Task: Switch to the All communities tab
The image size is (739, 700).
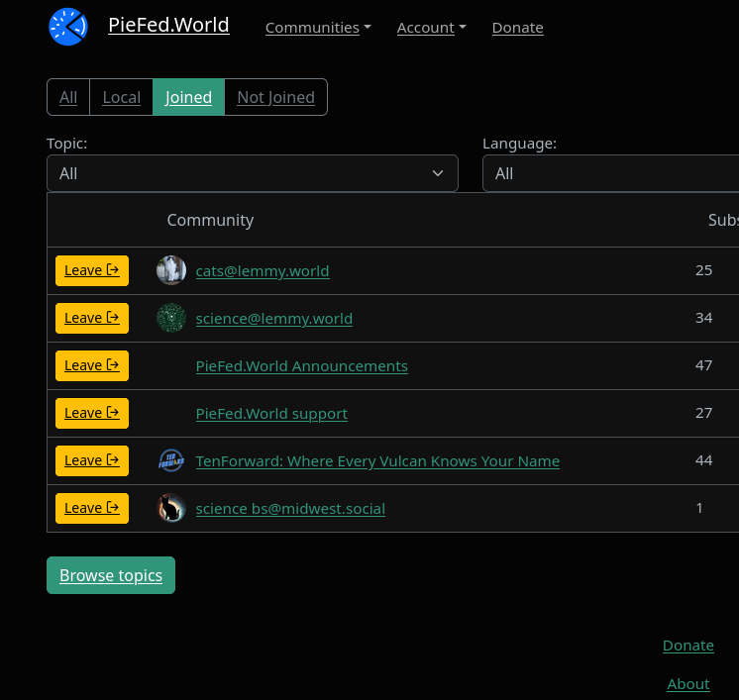Action: (68, 97)
